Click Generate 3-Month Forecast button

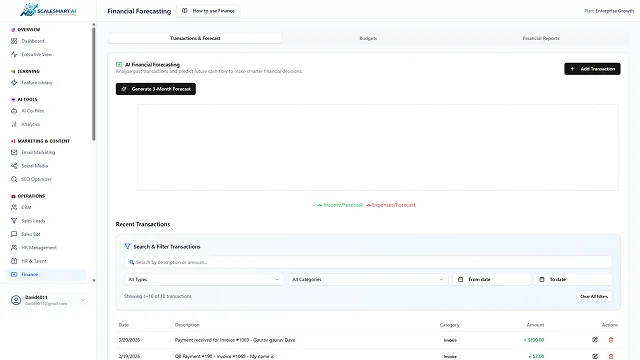pos(156,89)
